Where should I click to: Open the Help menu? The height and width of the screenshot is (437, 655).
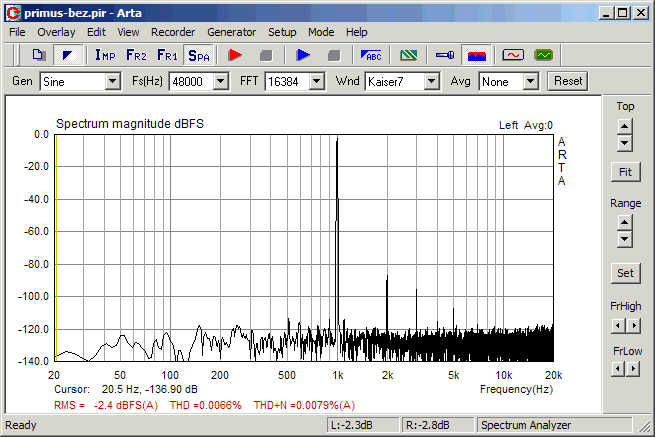(356, 32)
